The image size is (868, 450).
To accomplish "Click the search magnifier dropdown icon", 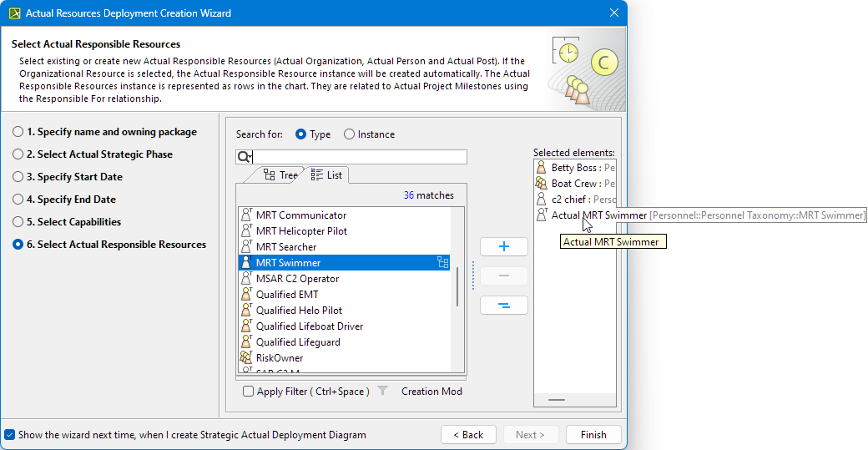I will [x=245, y=157].
